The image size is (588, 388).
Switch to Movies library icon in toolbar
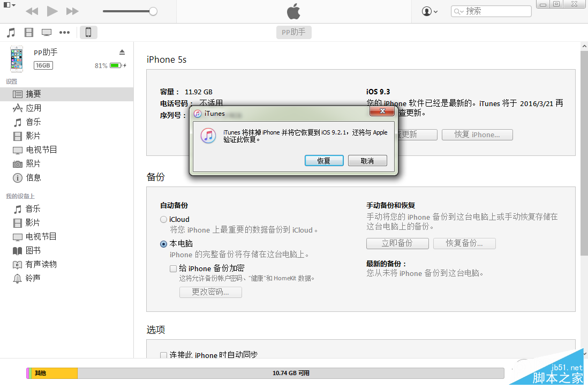29,32
